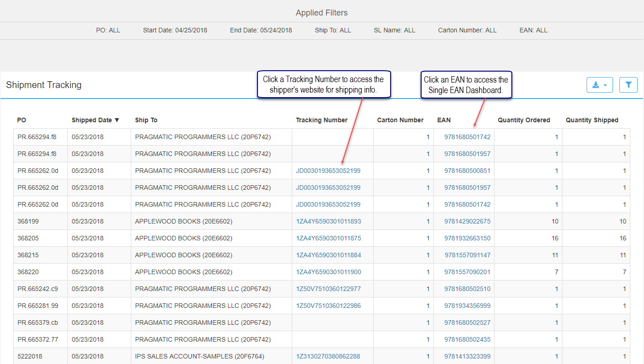
Task: Click Quantity Ordered value 16
Action: (555, 238)
